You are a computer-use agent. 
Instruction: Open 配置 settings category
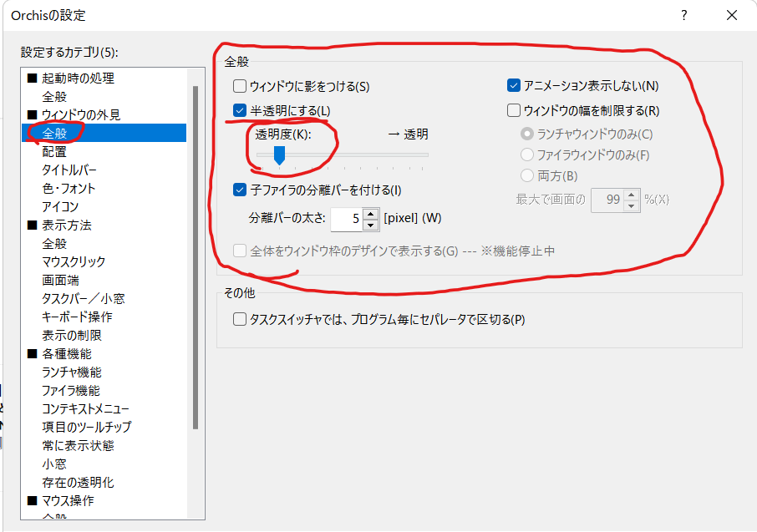[54, 152]
